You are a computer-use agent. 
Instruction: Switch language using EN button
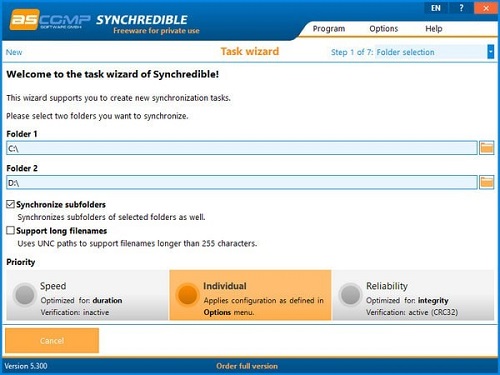click(x=436, y=8)
